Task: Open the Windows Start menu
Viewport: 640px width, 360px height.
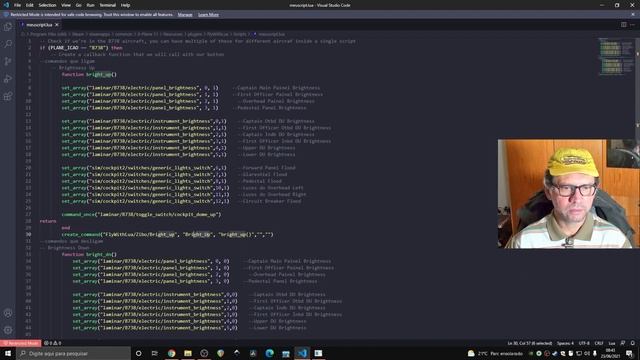Action: [8, 353]
